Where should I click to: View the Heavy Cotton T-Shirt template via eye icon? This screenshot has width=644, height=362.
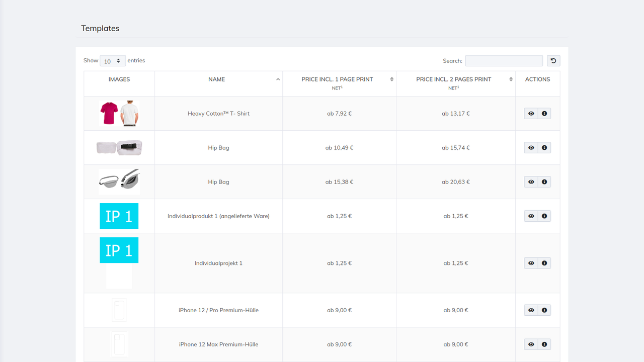pyautogui.click(x=531, y=114)
